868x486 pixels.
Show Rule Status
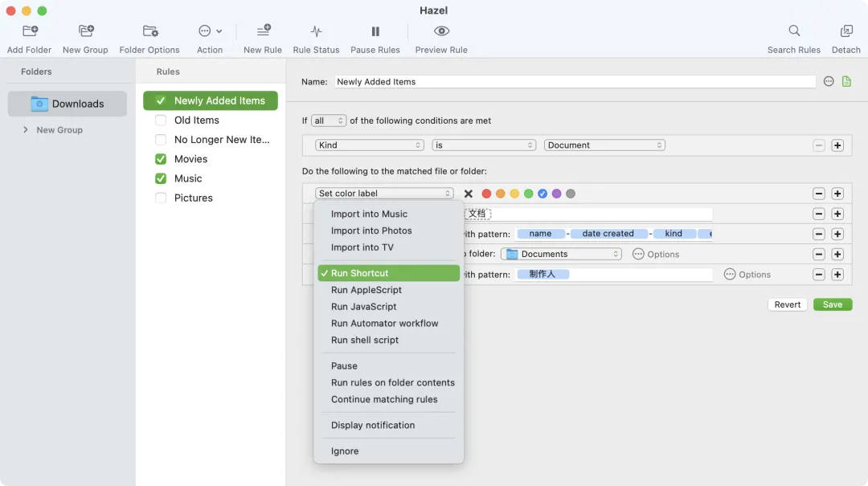(316, 31)
